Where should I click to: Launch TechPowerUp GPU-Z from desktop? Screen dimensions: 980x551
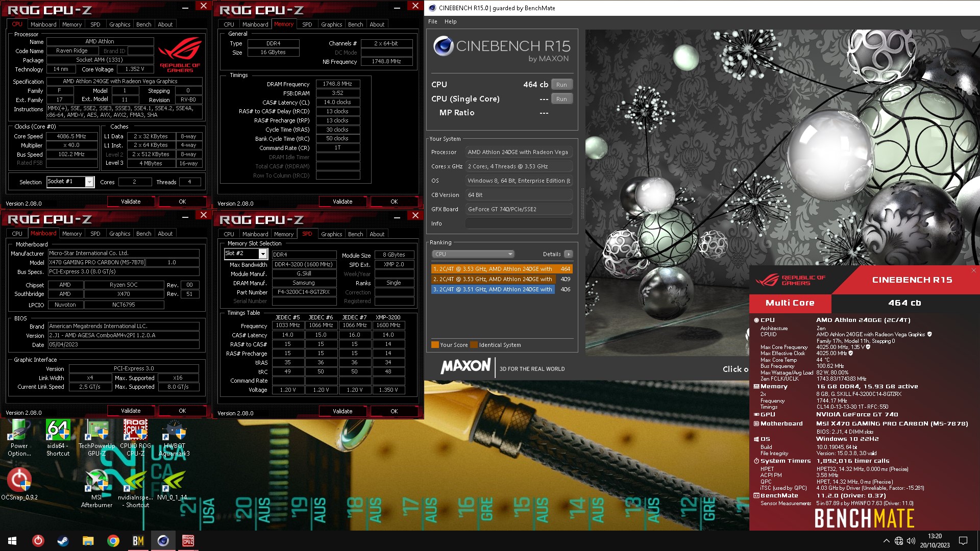[97, 438]
